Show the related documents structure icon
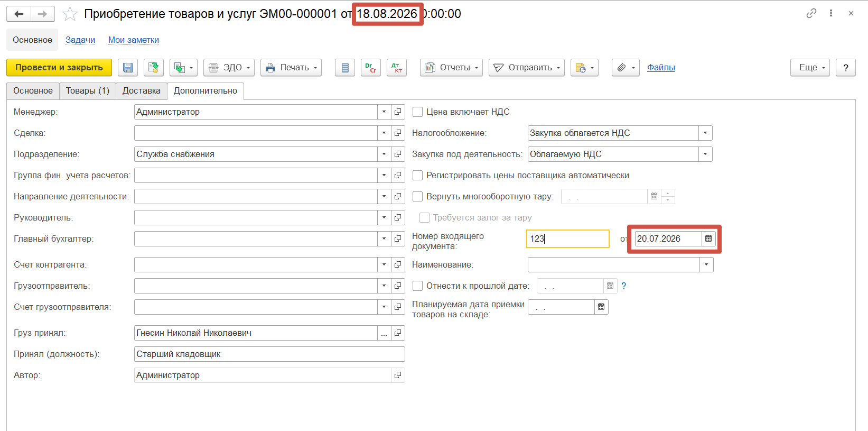Image resolution: width=868 pixels, height=431 pixels. pyautogui.click(x=345, y=68)
